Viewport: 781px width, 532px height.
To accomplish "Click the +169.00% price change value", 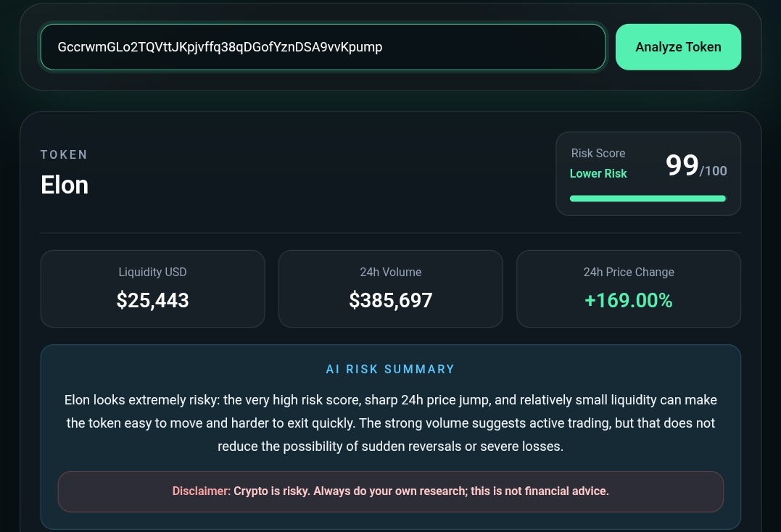I will [629, 300].
